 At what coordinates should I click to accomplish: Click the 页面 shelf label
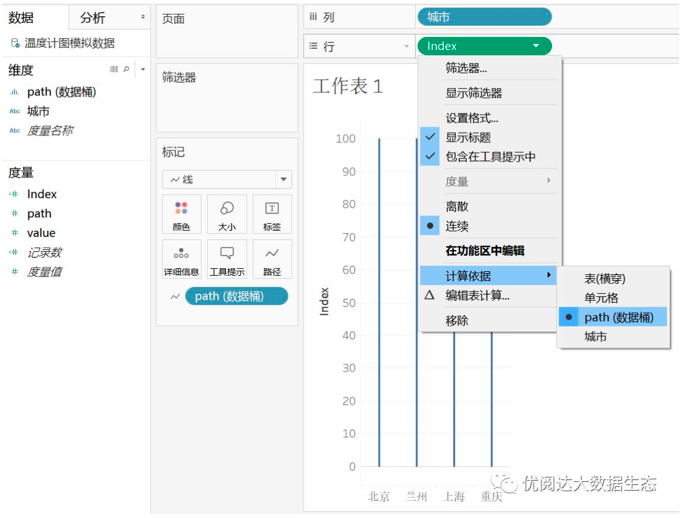tap(173, 19)
